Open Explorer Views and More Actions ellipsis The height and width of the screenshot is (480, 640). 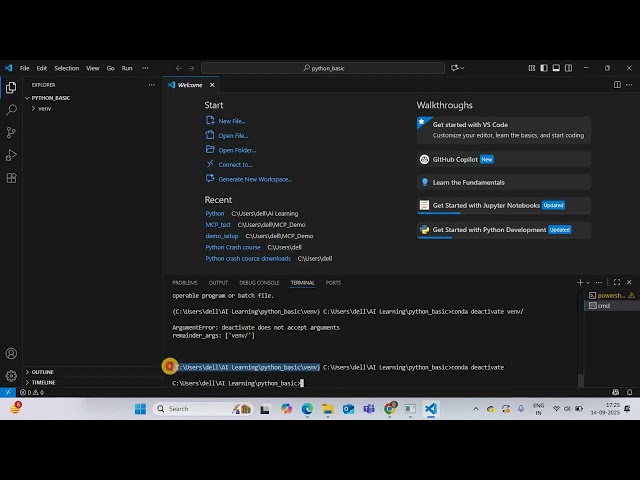(152, 84)
